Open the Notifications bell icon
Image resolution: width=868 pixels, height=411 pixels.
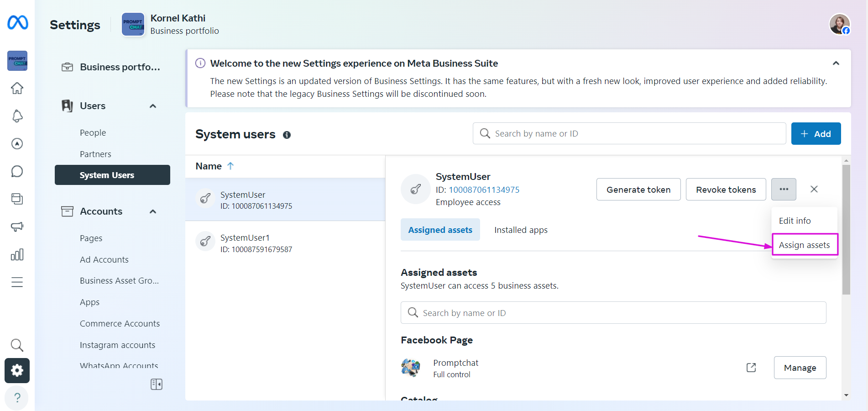[x=17, y=116]
